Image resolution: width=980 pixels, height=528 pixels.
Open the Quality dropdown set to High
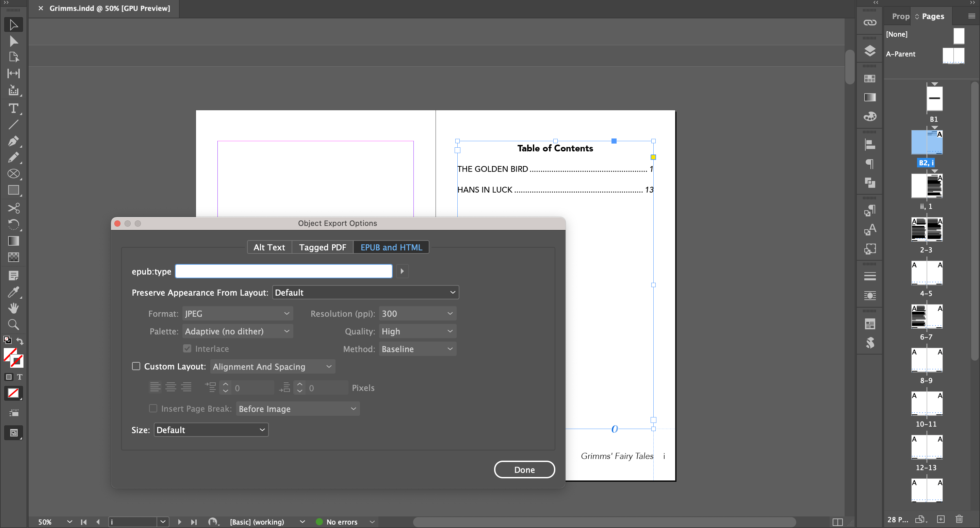pos(417,331)
